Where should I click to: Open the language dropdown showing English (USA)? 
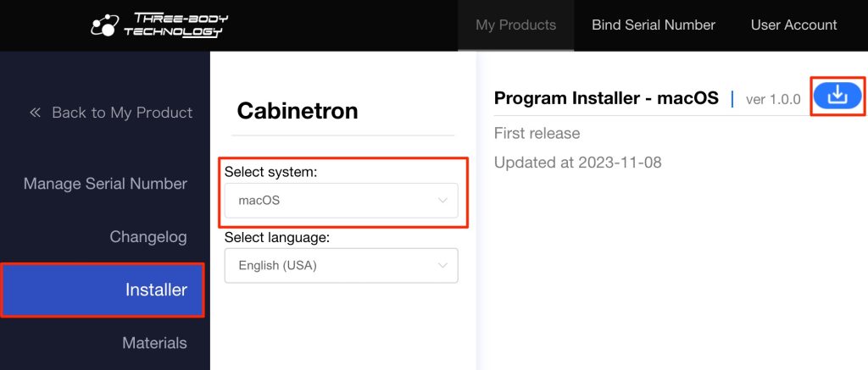(x=341, y=265)
